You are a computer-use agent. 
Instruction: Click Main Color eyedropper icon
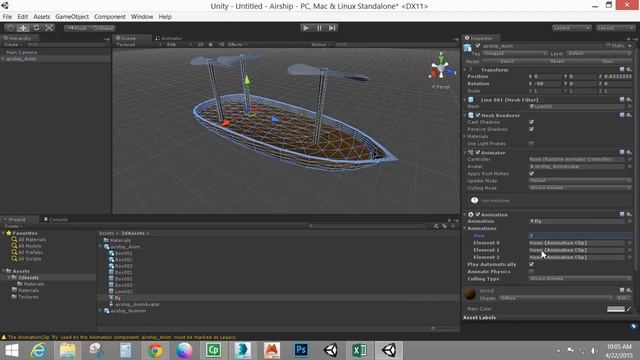pos(629,309)
